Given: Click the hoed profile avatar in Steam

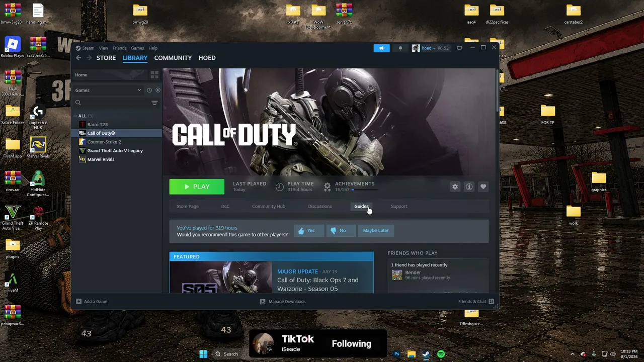Looking at the screenshot, I should coord(416,48).
